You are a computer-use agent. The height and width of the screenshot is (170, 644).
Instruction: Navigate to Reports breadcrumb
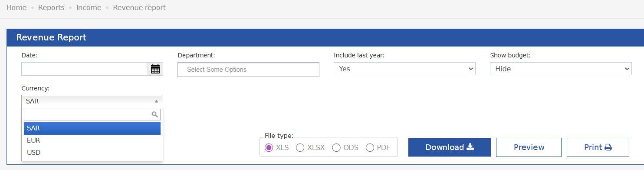point(51,7)
